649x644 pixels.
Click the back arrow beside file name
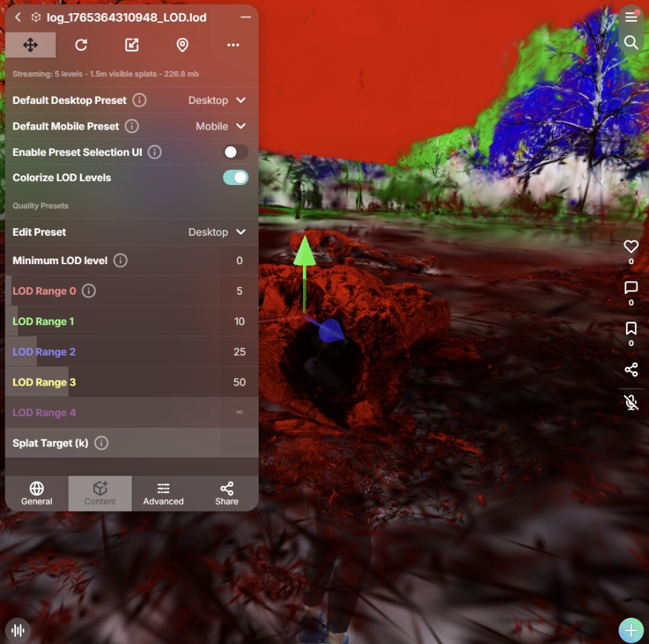pyautogui.click(x=18, y=17)
